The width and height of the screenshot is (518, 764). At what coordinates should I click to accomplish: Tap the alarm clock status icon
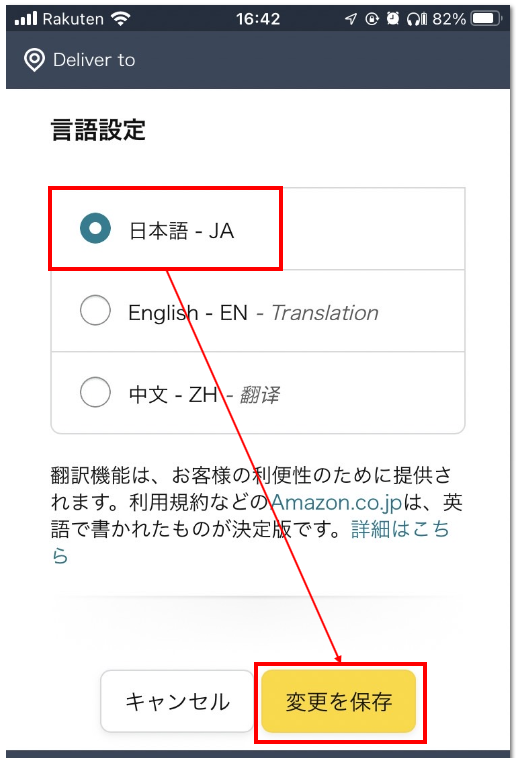pyautogui.click(x=393, y=19)
